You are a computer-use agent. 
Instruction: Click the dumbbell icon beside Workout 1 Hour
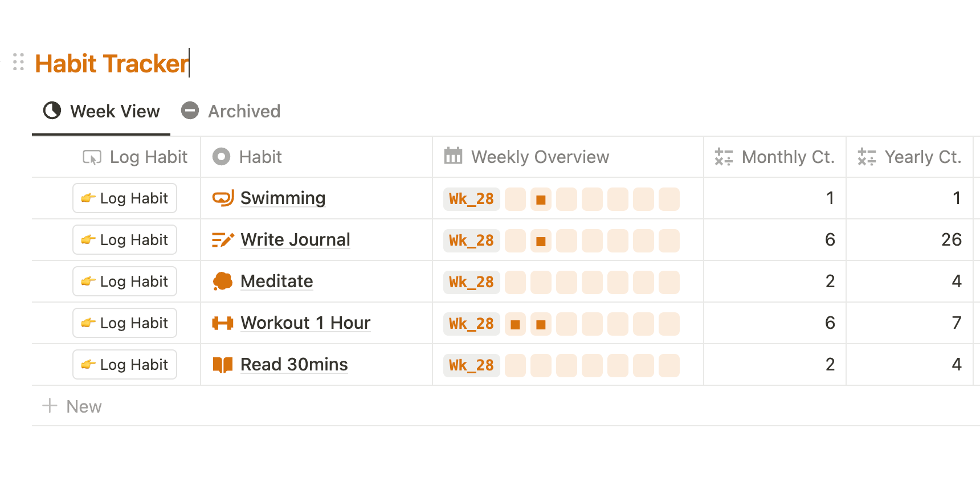pyautogui.click(x=222, y=323)
